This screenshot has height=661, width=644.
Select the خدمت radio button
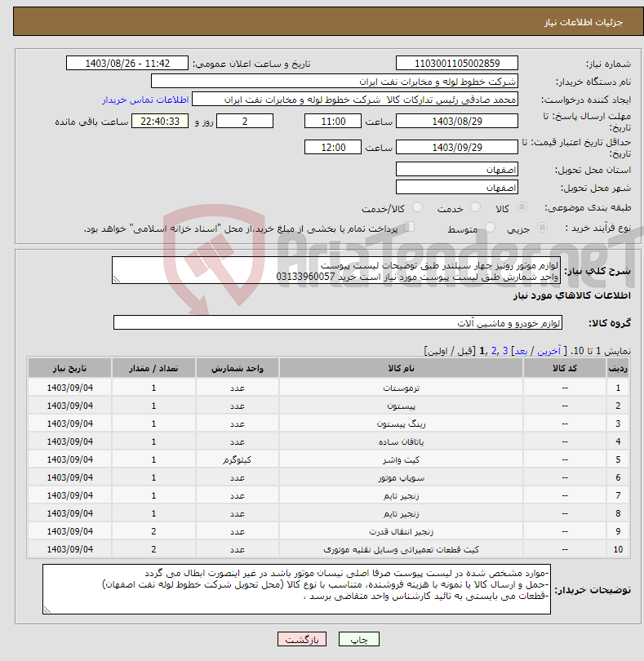[x=475, y=207]
